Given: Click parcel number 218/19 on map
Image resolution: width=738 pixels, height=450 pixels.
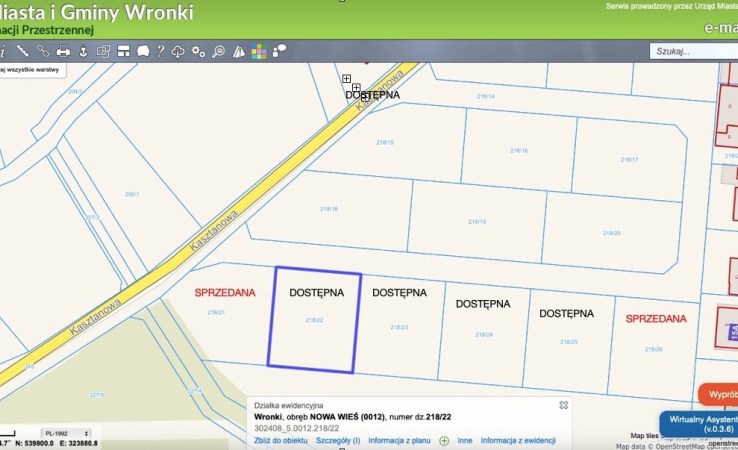Looking at the screenshot, I should (477, 221).
